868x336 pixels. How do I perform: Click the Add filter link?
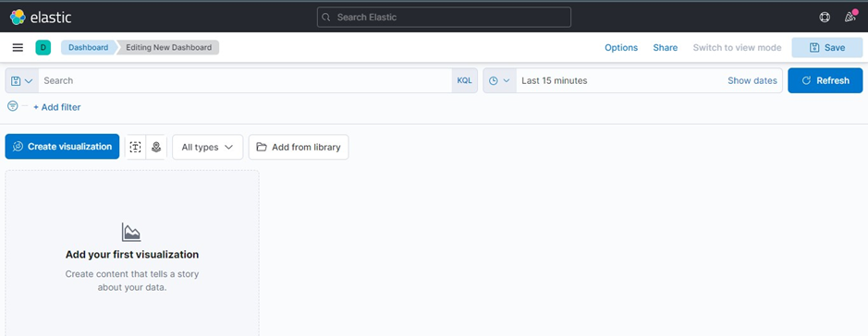coord(57,107)
